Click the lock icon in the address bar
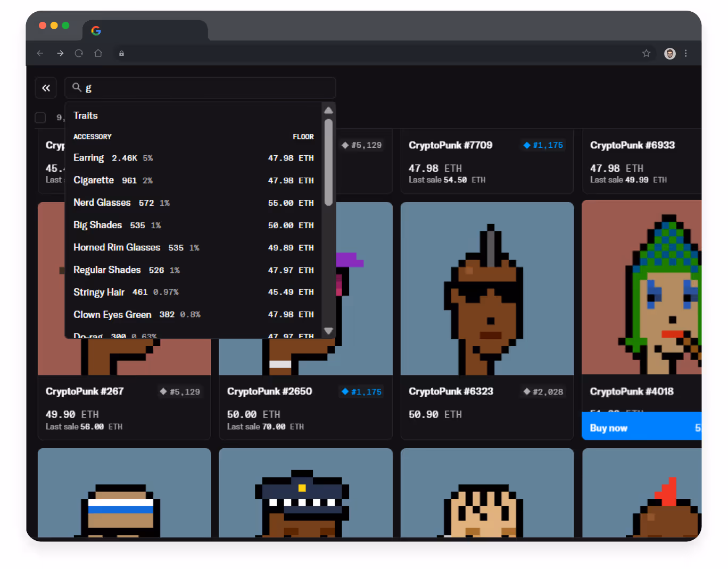 (121, 53)
